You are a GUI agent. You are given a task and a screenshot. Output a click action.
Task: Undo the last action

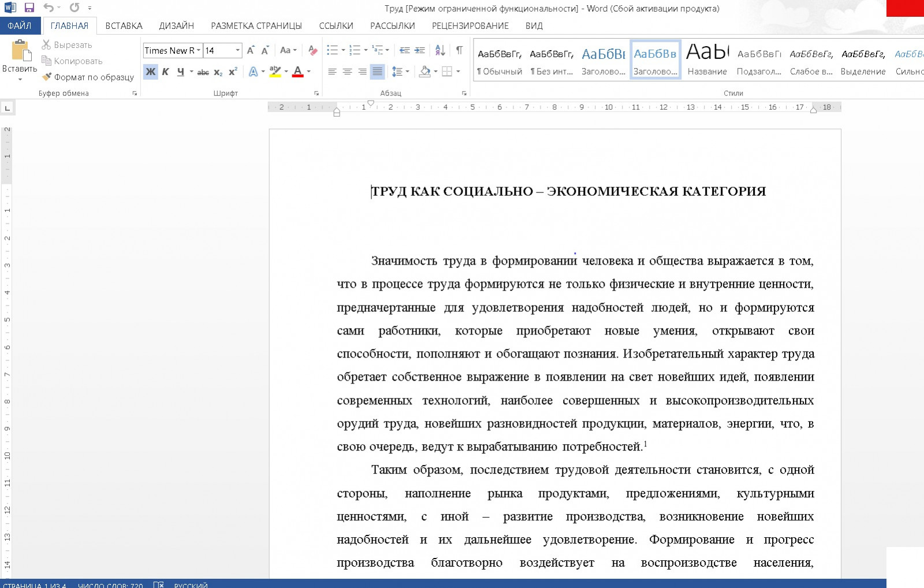[x=49, y=8]
